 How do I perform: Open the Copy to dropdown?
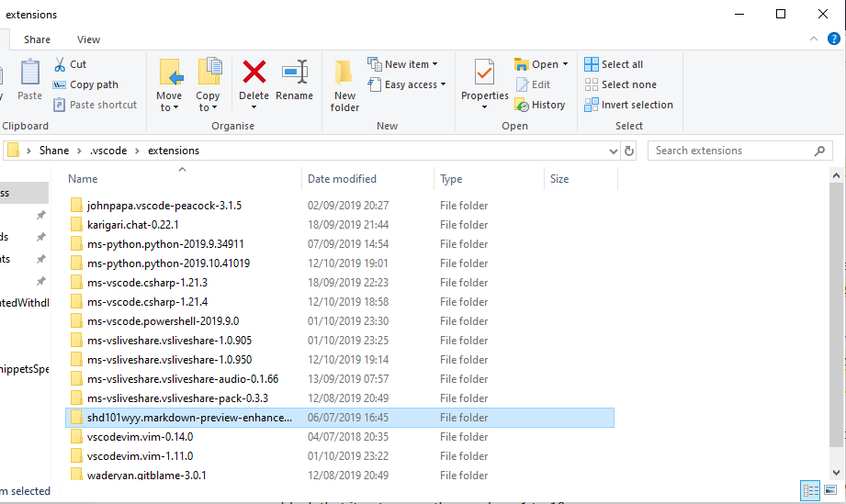[x=208, y=101]
